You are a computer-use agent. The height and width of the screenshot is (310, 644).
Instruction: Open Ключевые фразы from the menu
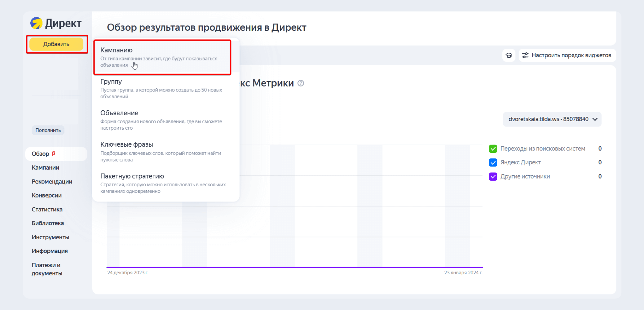166,152
